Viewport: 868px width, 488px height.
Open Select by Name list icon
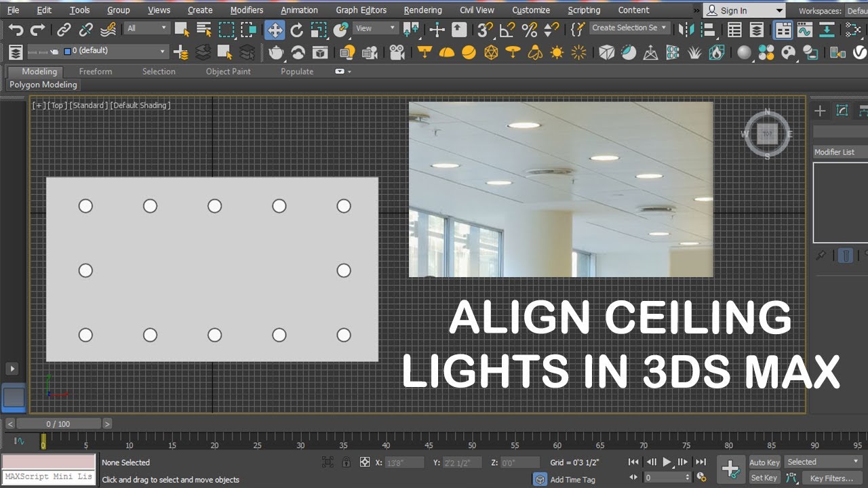204,29
